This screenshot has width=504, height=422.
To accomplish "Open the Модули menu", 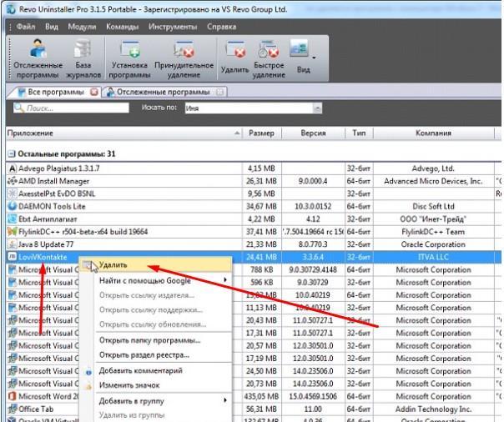I will pos(82,27).
